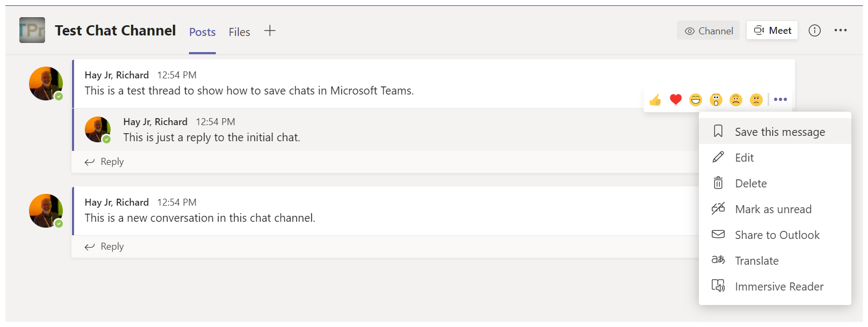
Task: Select Share to Outlook option
Action: (777, 235)
